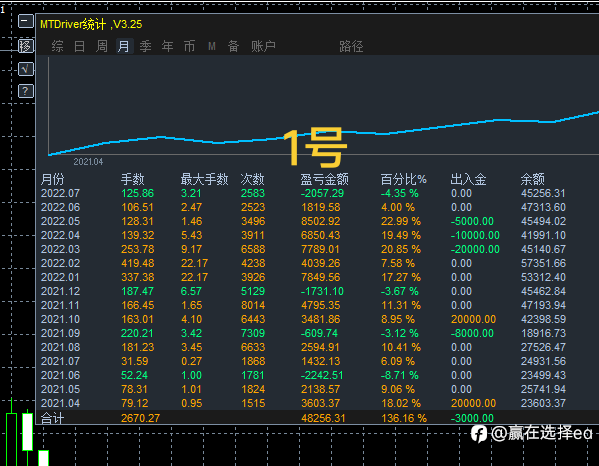Image resolution: width=599 pixels, height=466 pixels.
Task: Switch to the 季 quarterly tab
Action: click(x=146, y=46)
